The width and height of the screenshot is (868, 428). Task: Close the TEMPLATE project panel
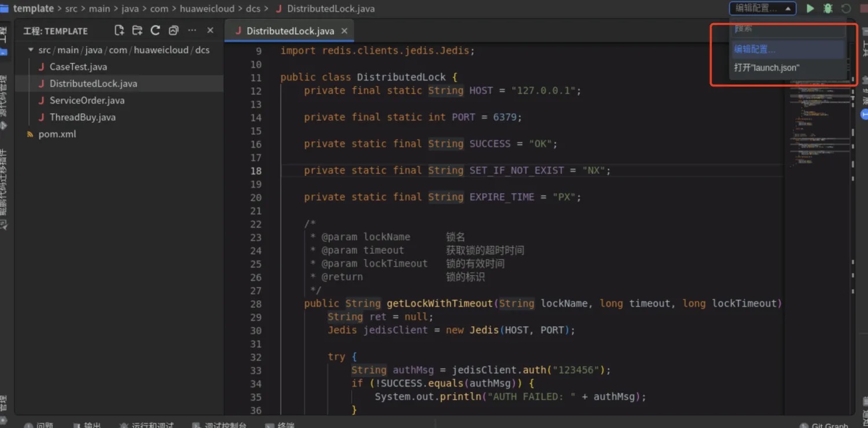(x=210, y=31)
